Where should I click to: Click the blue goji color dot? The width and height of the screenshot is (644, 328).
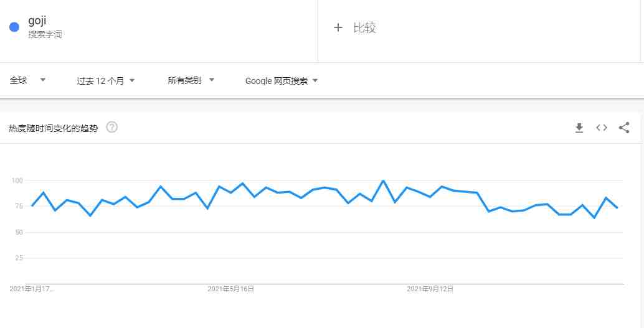tap(14, 27)
